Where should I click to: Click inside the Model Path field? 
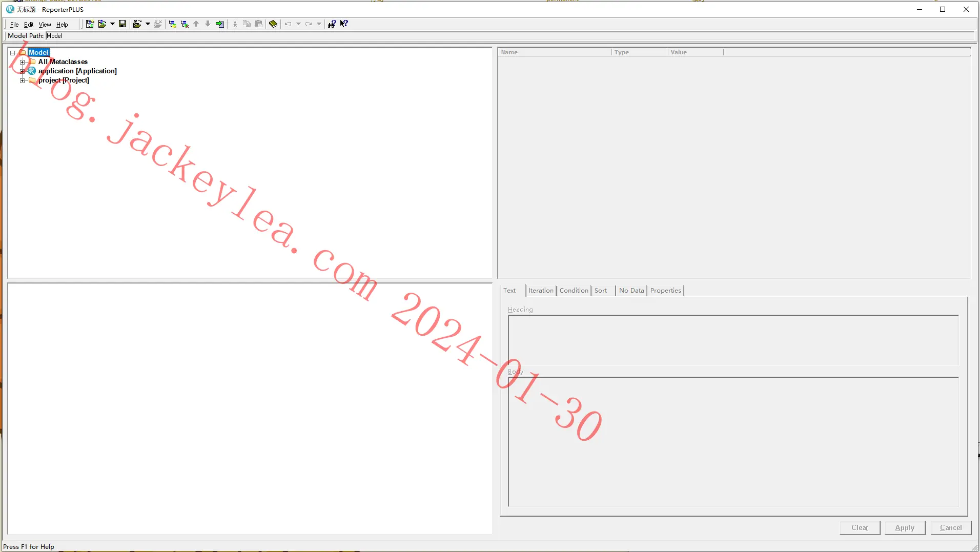[509, 36]
